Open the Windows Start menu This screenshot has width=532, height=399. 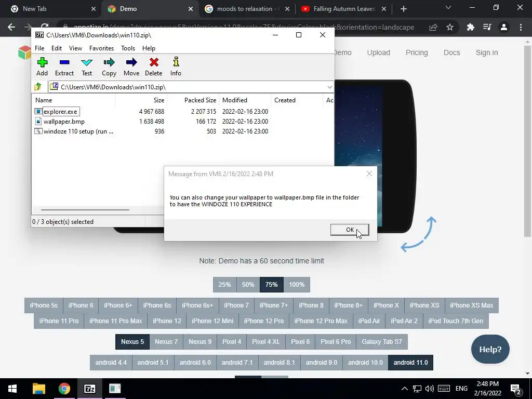(12, 389)
